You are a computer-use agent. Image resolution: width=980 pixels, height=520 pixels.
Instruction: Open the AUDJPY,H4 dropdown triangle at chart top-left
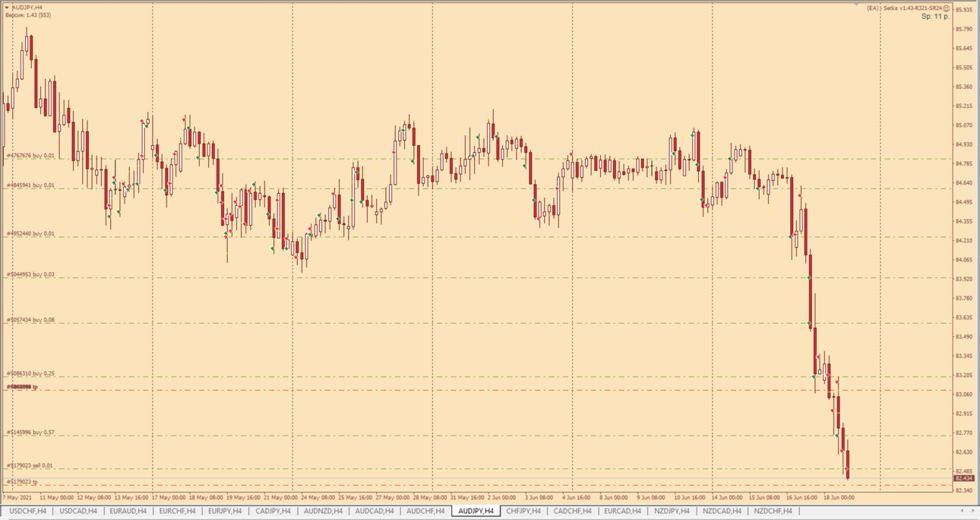(x=7, y=8)
